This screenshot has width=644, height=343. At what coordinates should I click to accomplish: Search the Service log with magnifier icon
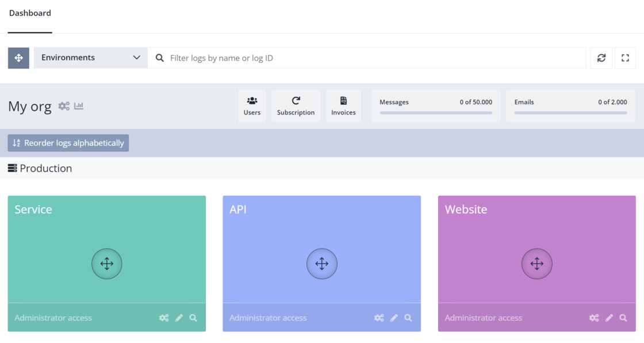(x=193, y=318)
